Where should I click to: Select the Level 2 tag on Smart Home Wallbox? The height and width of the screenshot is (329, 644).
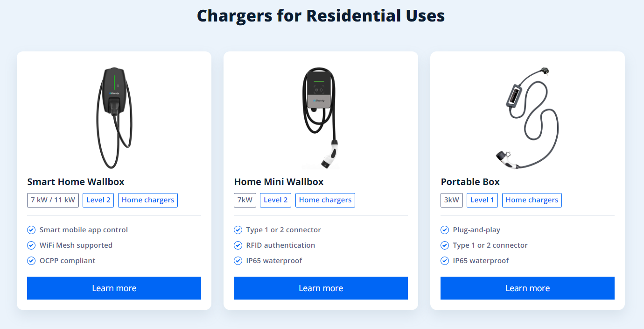[98, 200]
